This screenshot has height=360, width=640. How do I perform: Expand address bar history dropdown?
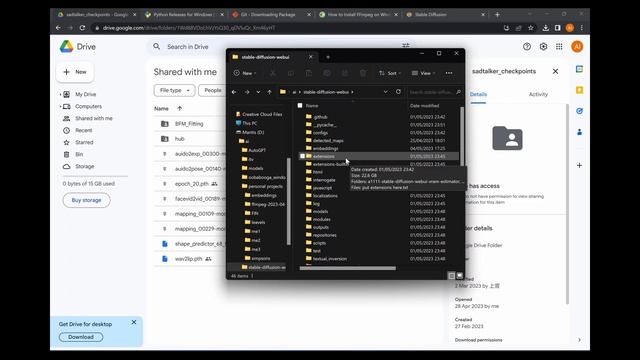coord(385,92)
